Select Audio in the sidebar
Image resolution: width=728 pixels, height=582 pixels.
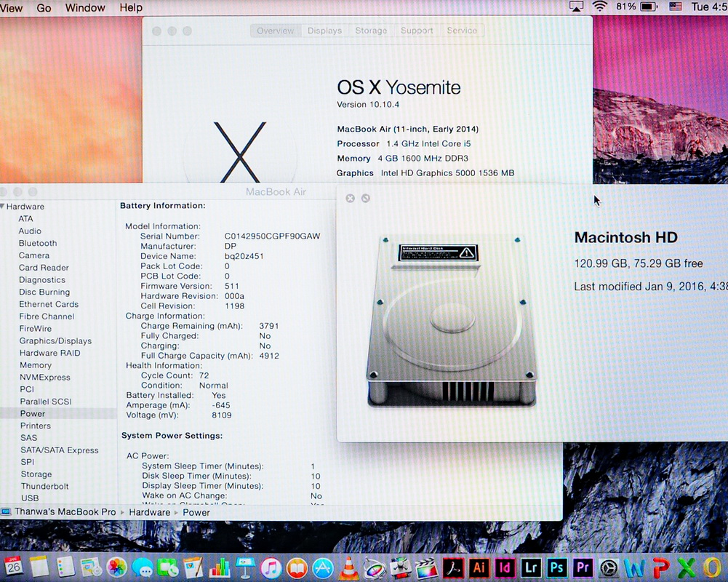pyautogui.click(x=30, y=231)
